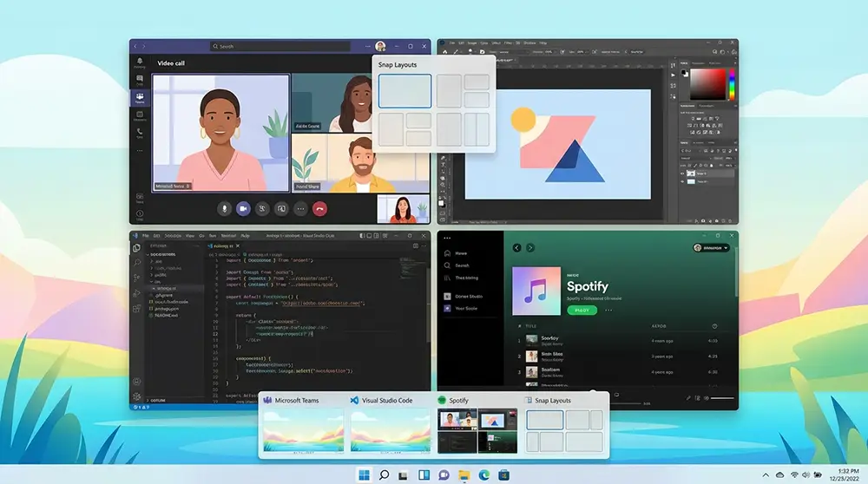Image resolution: width=868 pixels, height=484 pixels.
Task: Open Extensions in VS Code activity bar
Action: point(137,309)
